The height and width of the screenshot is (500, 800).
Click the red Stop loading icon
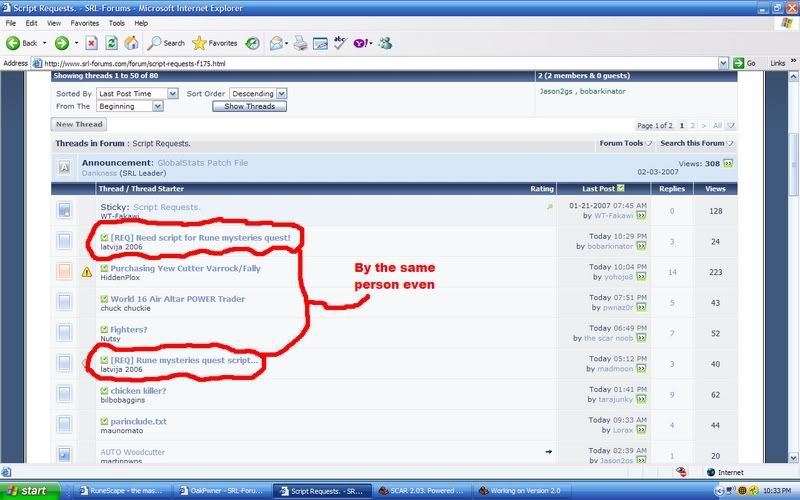tap(91, 43)
